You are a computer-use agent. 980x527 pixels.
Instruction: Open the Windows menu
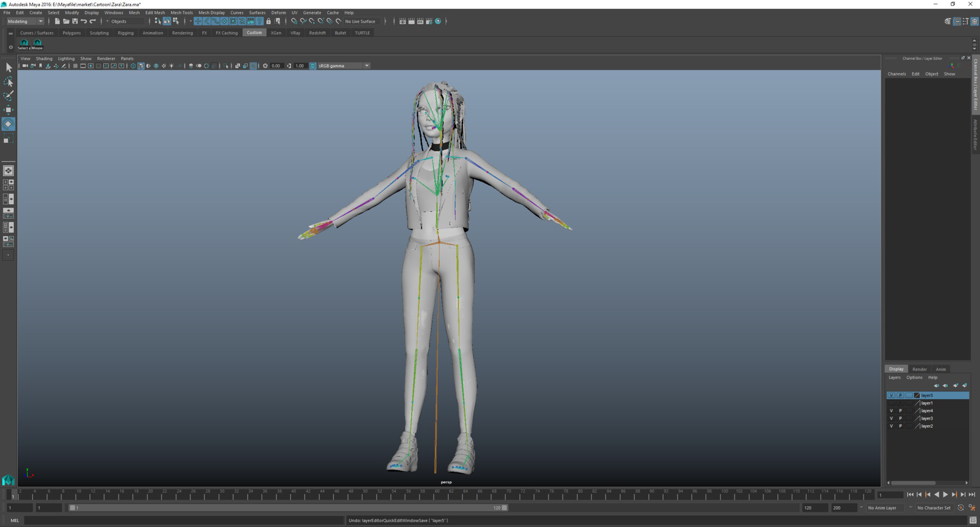113,13
